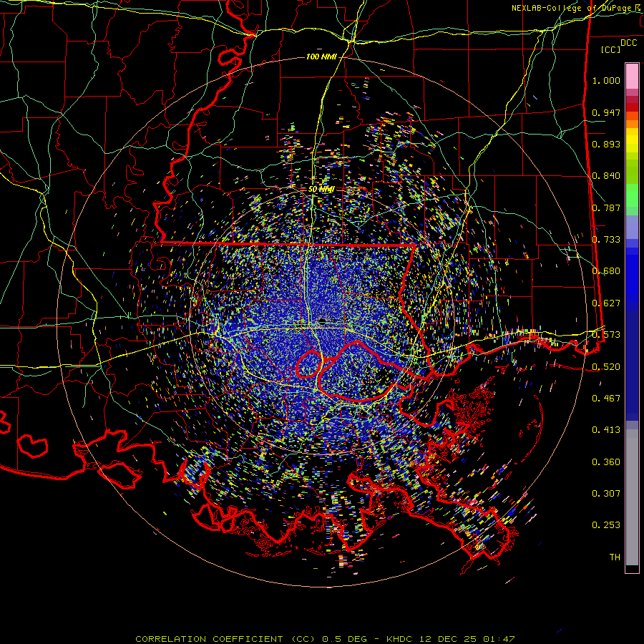Screen dimensions: 644x644
Task: Click the 0.573 scale value
Action: click(x=606, y=335)
